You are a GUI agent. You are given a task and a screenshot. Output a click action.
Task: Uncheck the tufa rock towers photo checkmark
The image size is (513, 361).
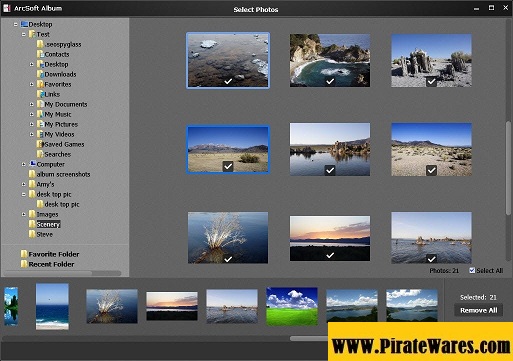point(431,81)
